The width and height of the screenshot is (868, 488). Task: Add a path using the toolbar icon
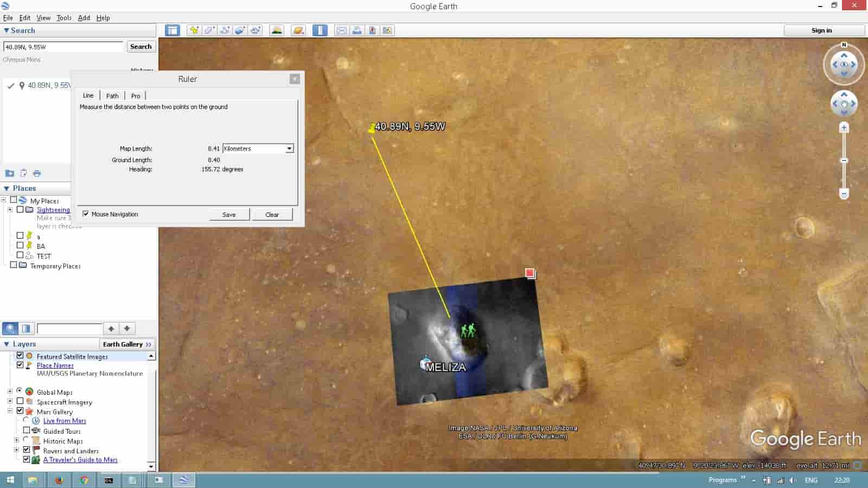pyautogui.click(x=225, y=30)
